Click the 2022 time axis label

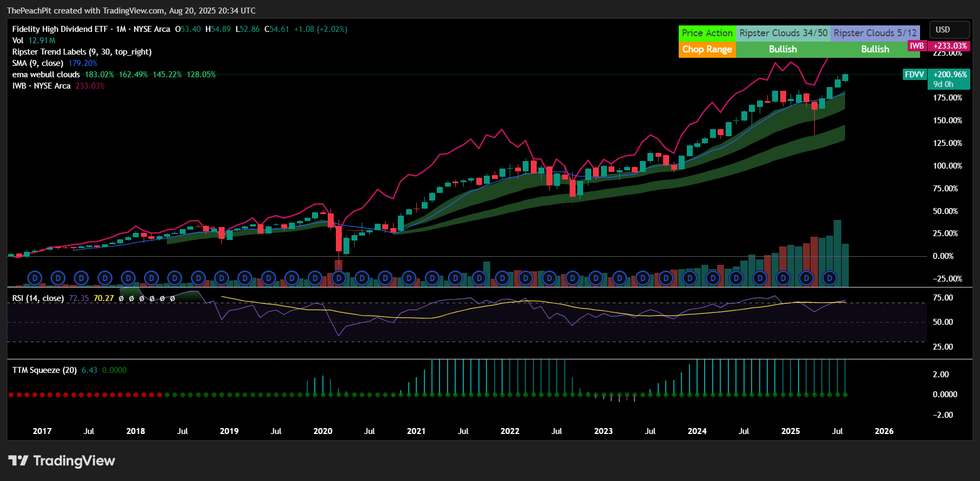[x=510, y=431]
